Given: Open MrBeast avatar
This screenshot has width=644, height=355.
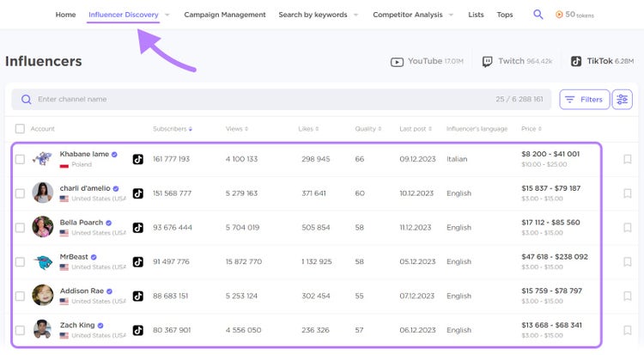Looking at the screenshot, I should [43, 261].
